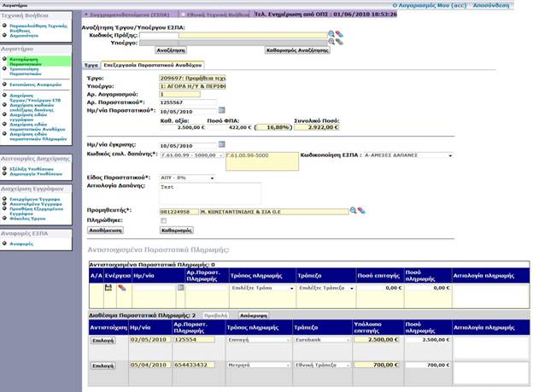The height and width of the screenshot is (392, 533).
Task: Open the Επιλέξτε Τρόπο payment method dropdown
Action: (259, 289)
